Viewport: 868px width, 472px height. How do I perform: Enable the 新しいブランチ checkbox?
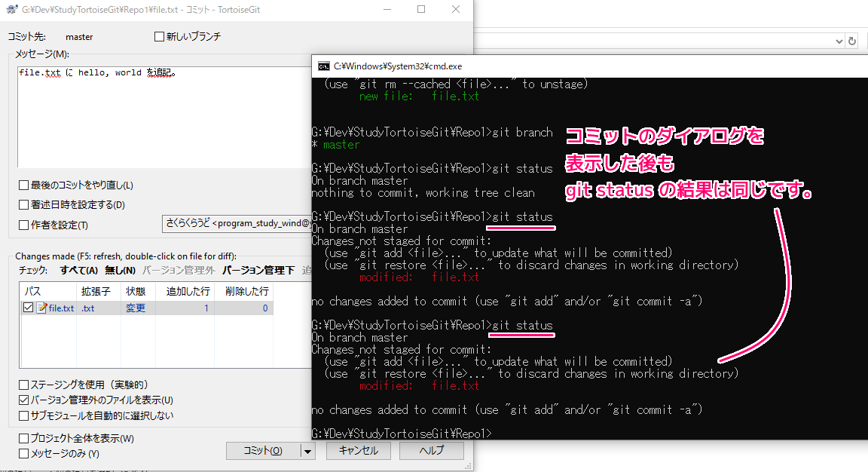(159, 36)
